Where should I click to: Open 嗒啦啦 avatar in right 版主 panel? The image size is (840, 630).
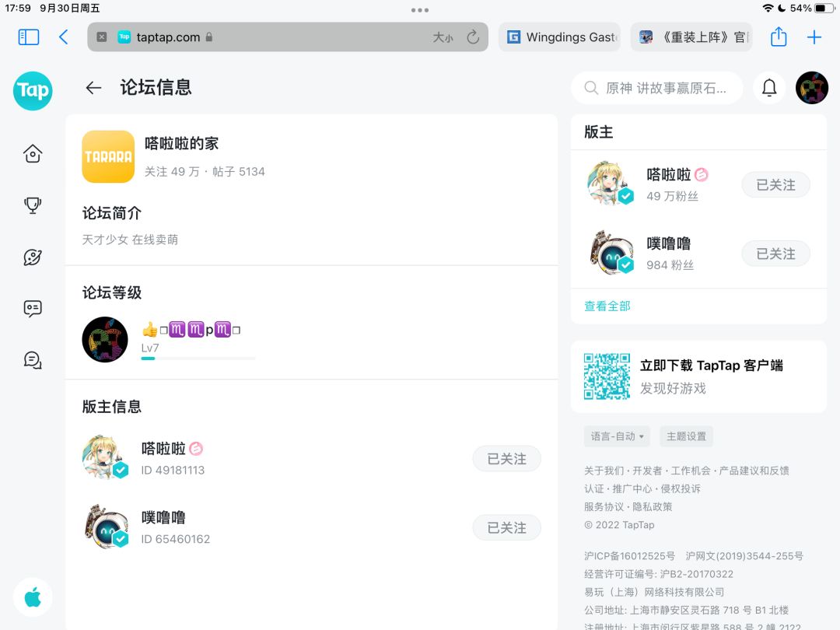[x=611, y=183]
